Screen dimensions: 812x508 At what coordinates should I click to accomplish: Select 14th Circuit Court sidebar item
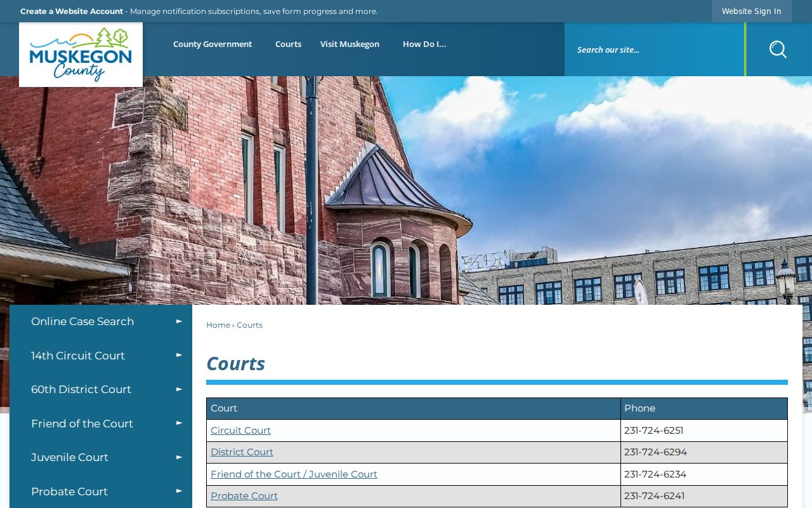click(x=78, y=356)
